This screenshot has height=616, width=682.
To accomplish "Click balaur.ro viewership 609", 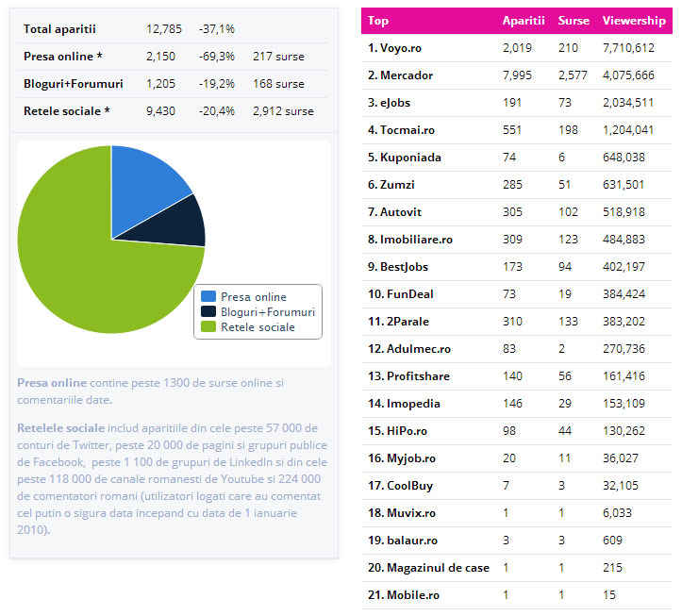I will pyautogui.click(x=612, y=541).
